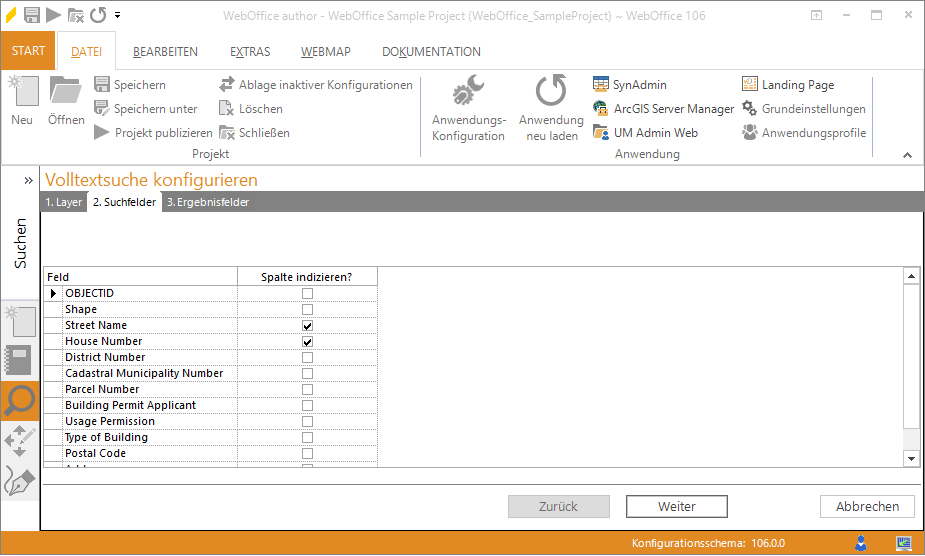Click the field list scrollbar down arrow

pos(910,458)
